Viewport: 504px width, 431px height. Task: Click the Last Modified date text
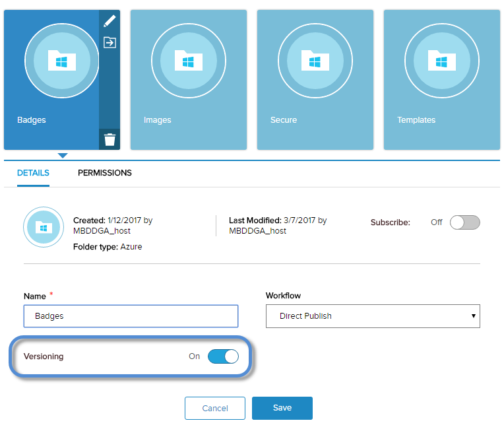pyautogui.click(x=278, y=226)
